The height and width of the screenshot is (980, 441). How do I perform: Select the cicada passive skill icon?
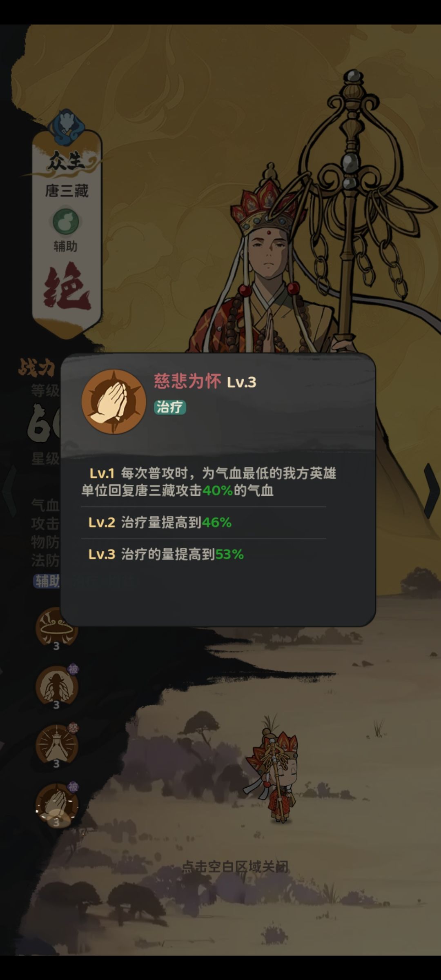(x=56, y=686)
